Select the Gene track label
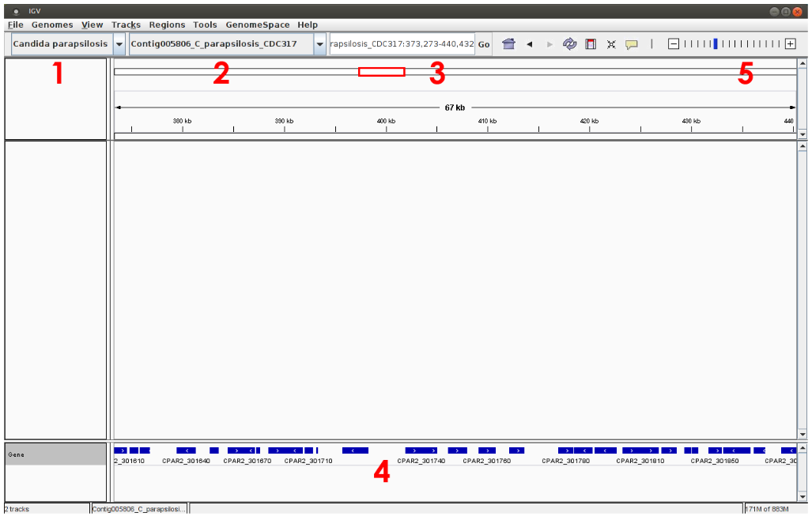 25,454
